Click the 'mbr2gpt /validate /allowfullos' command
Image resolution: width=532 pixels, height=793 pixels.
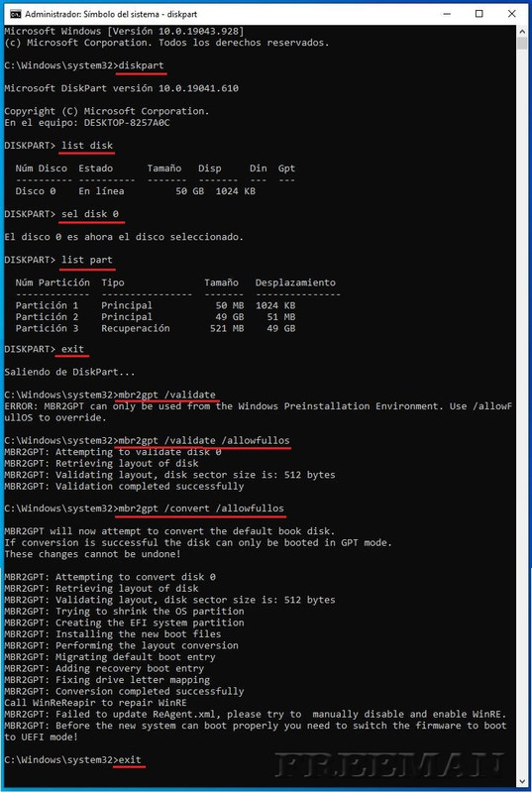204,440
